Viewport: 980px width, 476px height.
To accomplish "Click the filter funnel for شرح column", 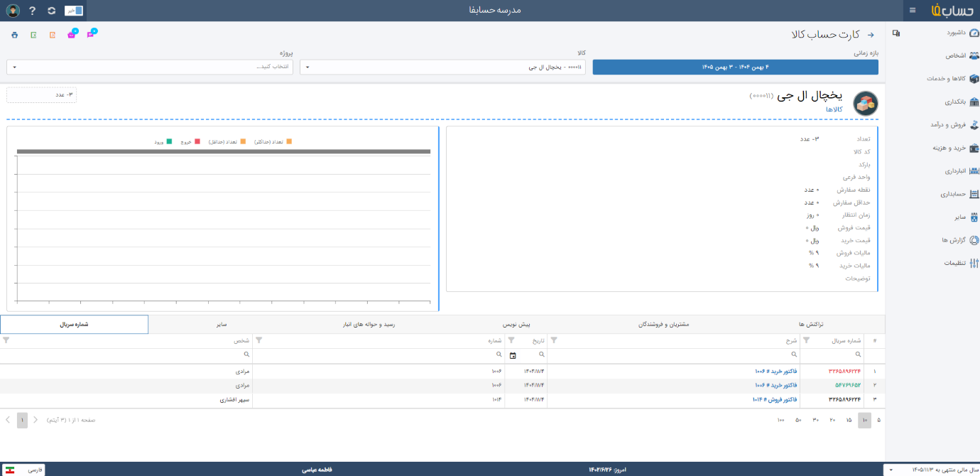I will point(554,340).
